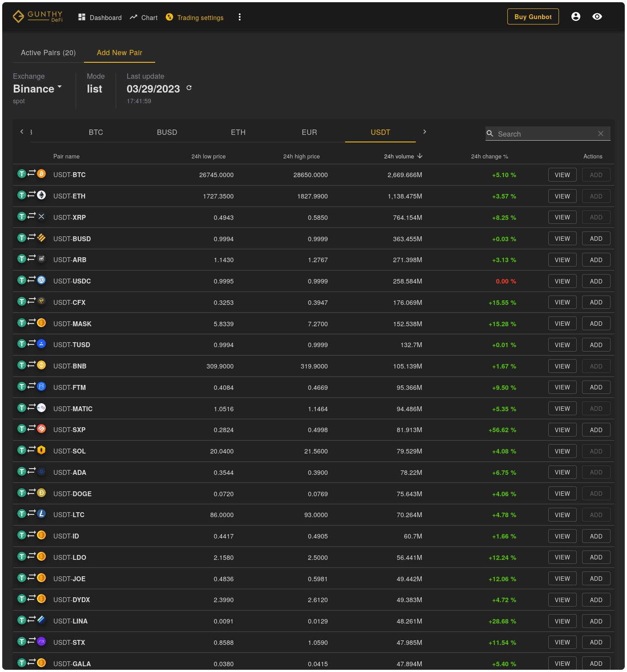Click the Trading settings coin icon

coord(169,17)
